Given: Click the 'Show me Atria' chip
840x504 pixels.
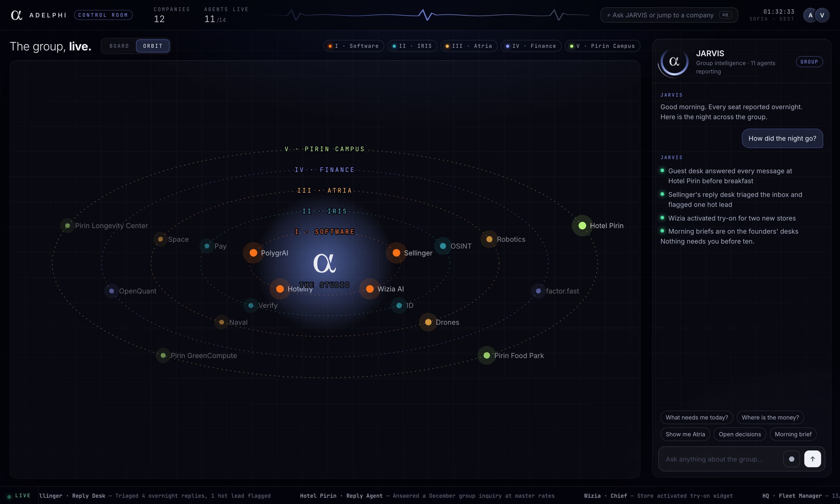Looking at the screenshot, I should pos(685,434).
